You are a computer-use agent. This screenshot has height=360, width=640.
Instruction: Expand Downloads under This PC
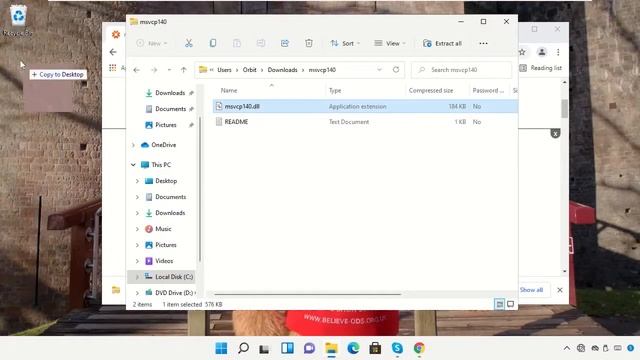[x=137, y=213]
